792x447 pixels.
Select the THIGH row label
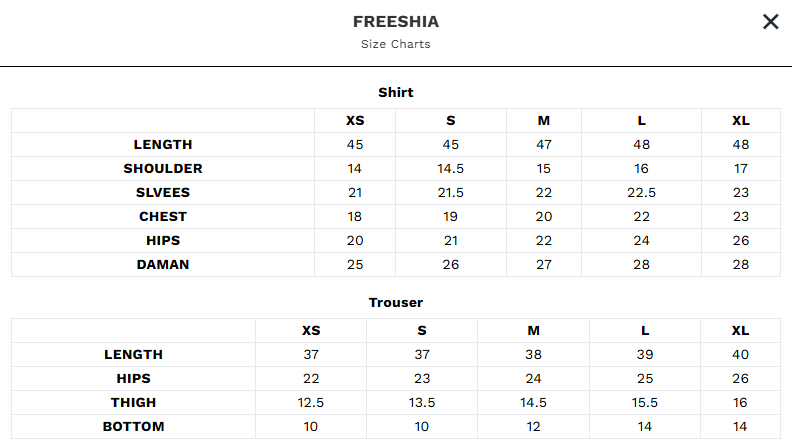click(x=133, y=403)
